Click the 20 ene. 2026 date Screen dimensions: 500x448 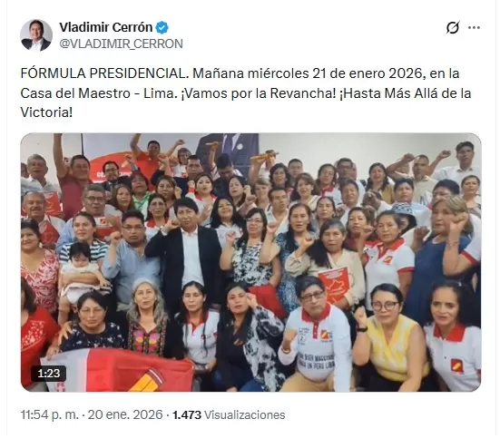125,414
